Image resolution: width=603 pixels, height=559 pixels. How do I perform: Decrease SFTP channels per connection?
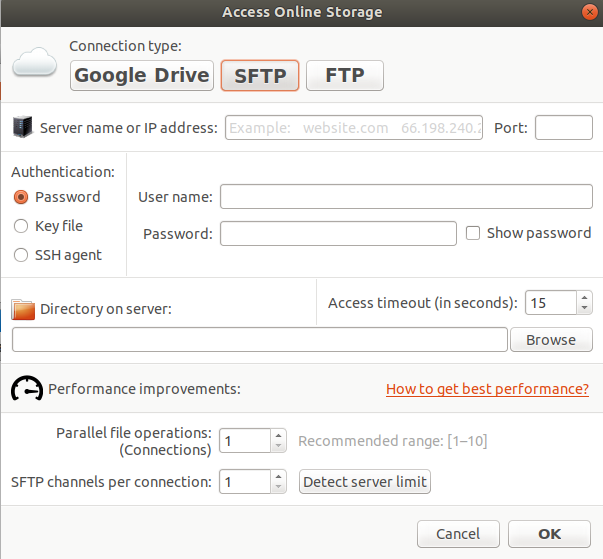pyautogui.click(x=278, y=487)
